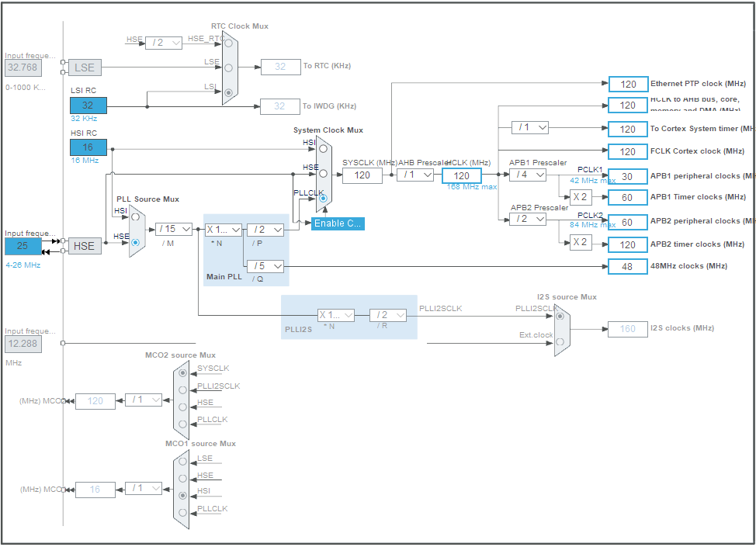
Task: Click the APB1 Timer clocks value 60
Action: [x=628, y=198]
